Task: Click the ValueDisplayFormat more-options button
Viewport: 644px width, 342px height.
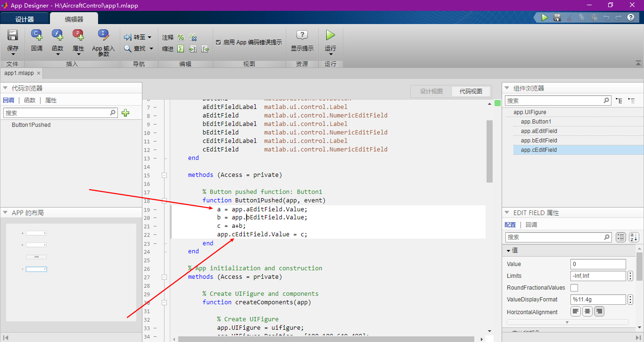Action: click(630, 300)
